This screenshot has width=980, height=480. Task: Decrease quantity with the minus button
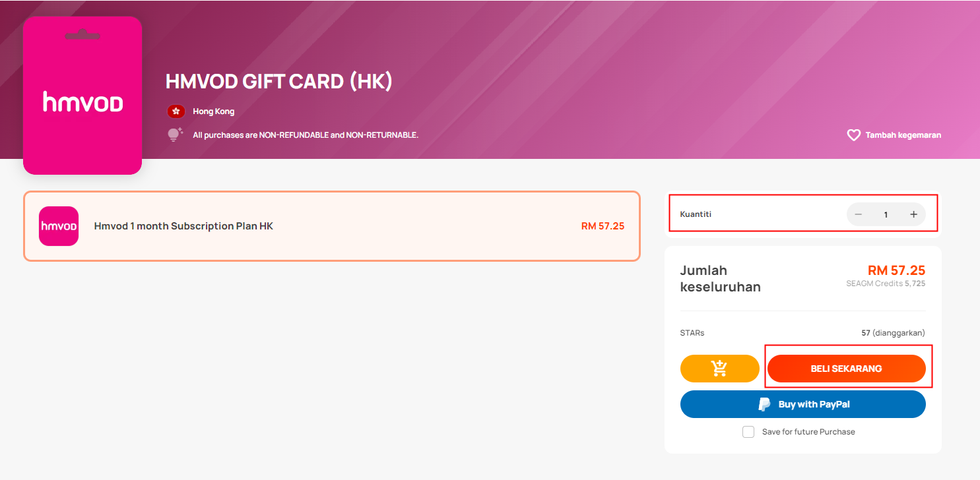858,214
